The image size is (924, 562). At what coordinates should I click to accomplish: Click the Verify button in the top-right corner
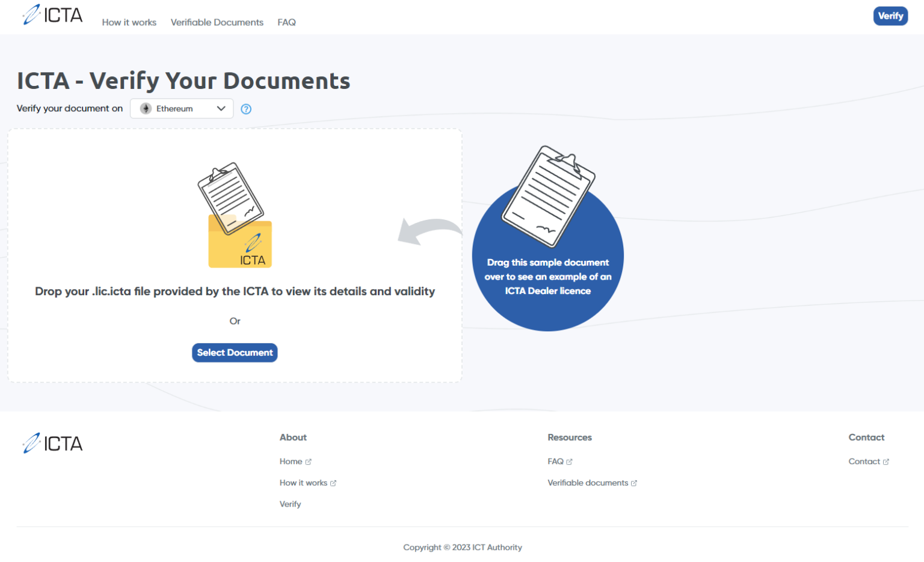click(x=890, y=16)
